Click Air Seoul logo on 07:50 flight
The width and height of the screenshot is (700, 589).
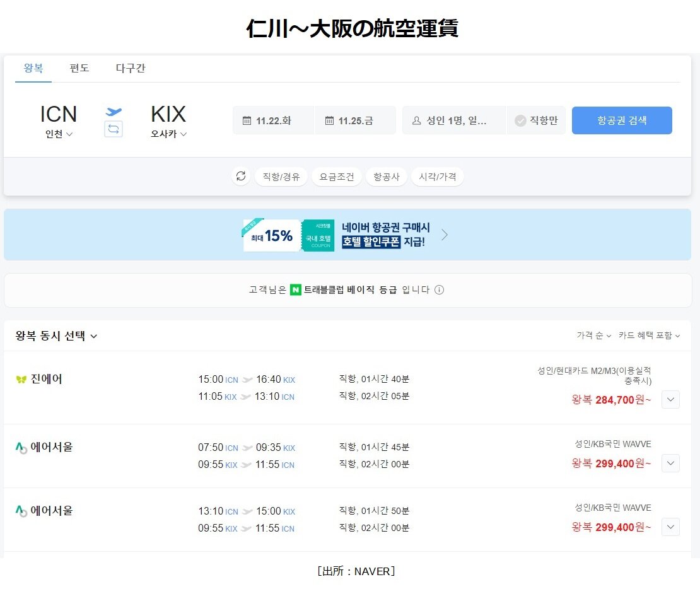[21, 448]
